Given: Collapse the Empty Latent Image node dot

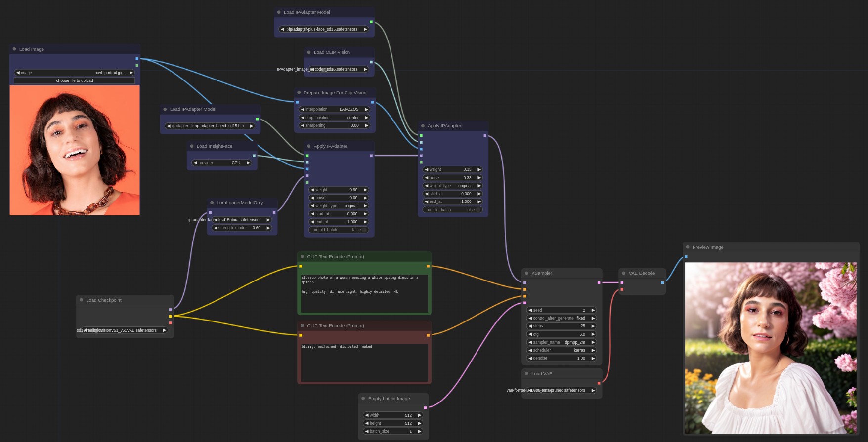Looking at the screenshot, I should click(x=363, y=399).
